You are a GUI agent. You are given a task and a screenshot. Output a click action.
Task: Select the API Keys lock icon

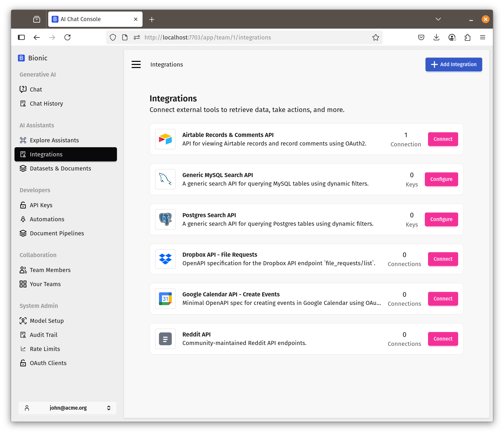click(x=23, y=205)
